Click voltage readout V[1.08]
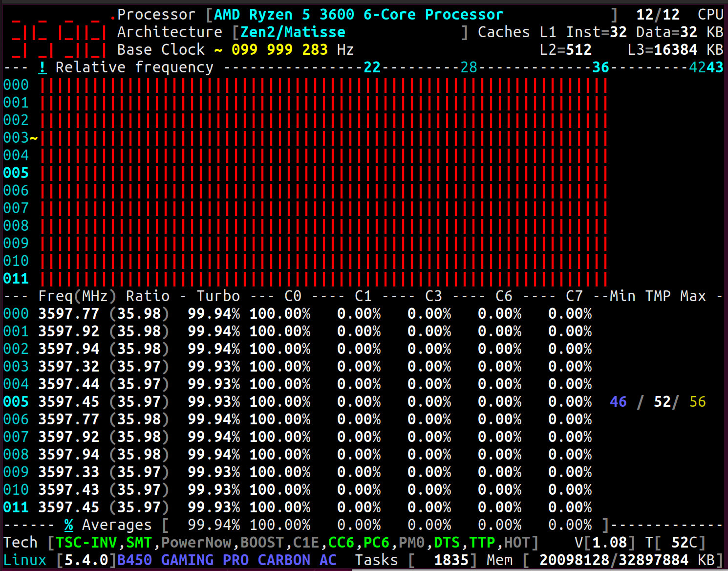This screenshot has width=728, height=571. click(x=605, y=543)
